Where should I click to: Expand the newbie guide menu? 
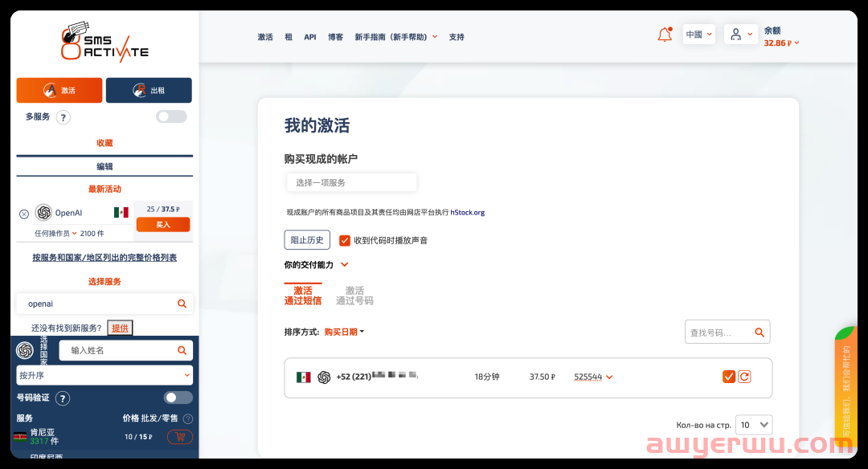[395, 37]
